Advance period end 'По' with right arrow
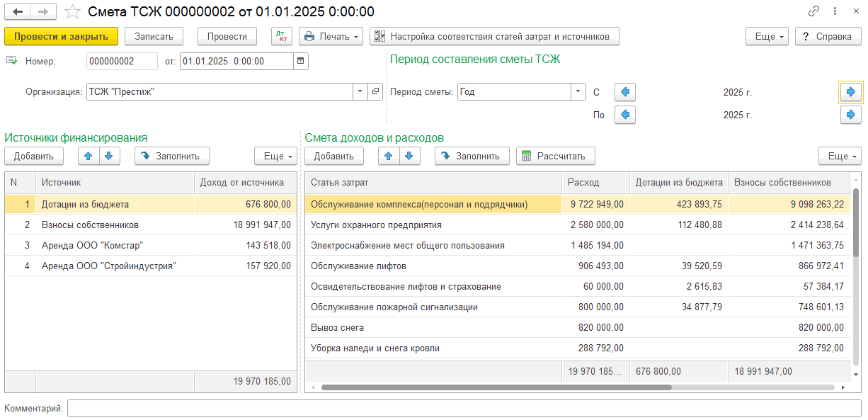Image resolution: width=868 pixels, height=420 pixels. [x=850, y=115]
